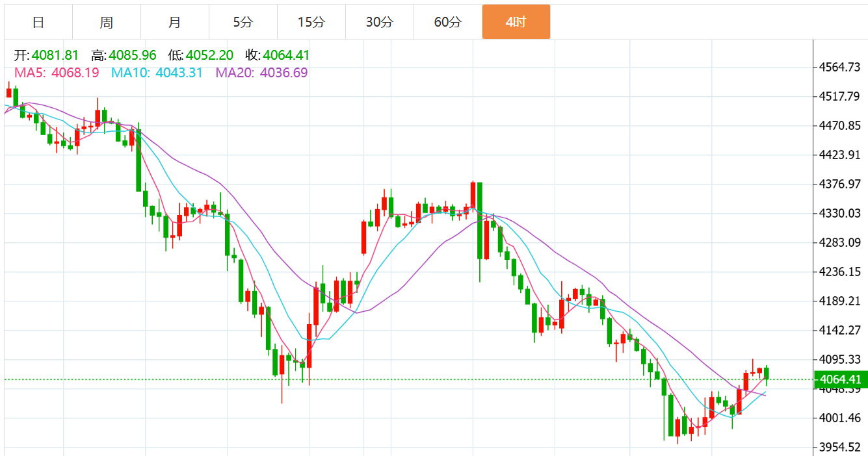Screen dimensions: 868x456
Task: Select the MA20 4036.69 indicator label
Action: 261,73
